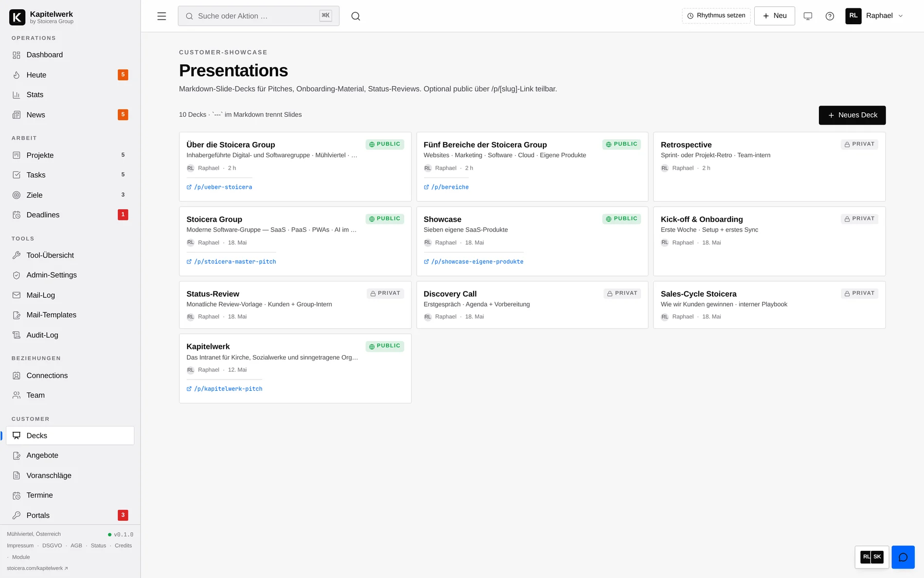Viewport: 924px width, 578px height.
Task: Open the Status-Review deck card
Action: tap(295, 305)
